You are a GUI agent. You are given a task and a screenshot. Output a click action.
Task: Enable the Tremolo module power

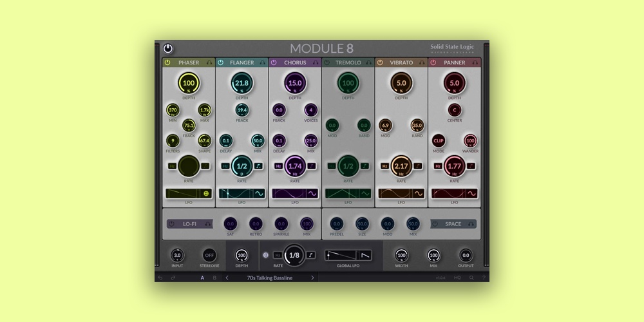[327, 63]
